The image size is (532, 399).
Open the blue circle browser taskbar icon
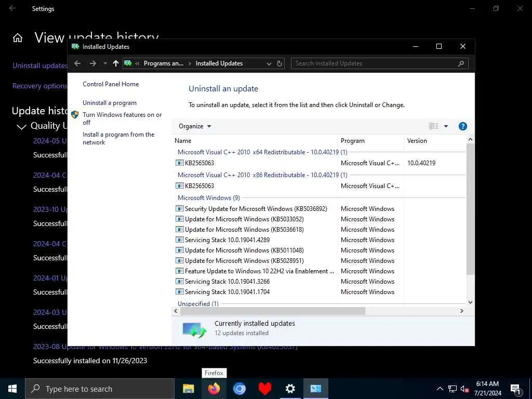(x=239, y=389)
